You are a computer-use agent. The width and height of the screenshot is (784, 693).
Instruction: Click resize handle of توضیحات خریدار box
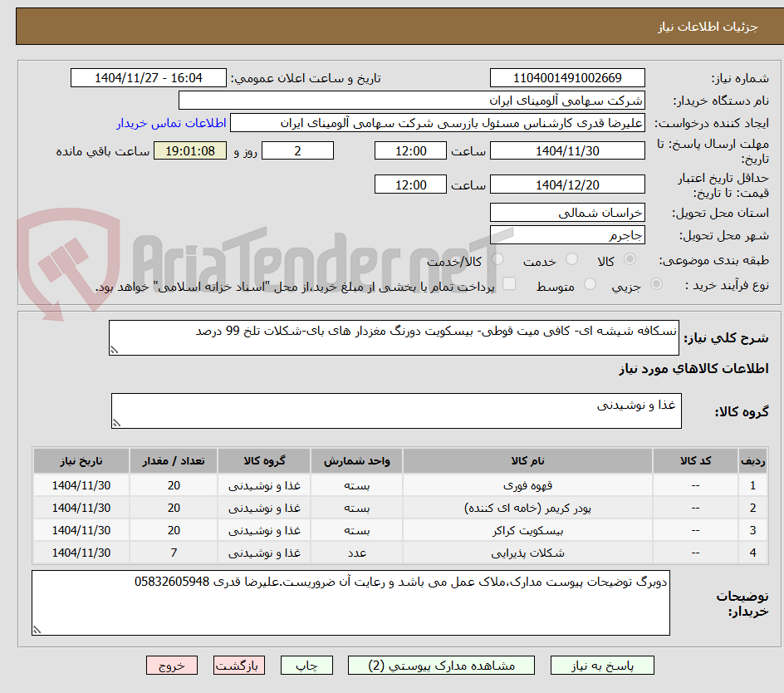tap(37, 631)
